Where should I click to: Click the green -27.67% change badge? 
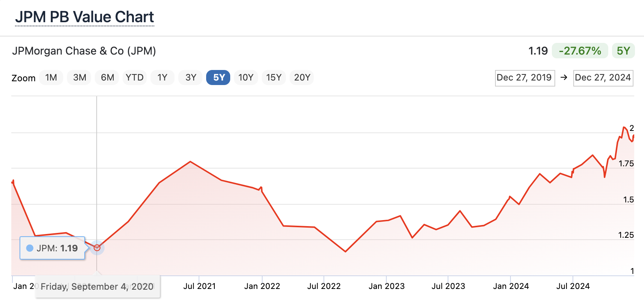tap(580, 51)
